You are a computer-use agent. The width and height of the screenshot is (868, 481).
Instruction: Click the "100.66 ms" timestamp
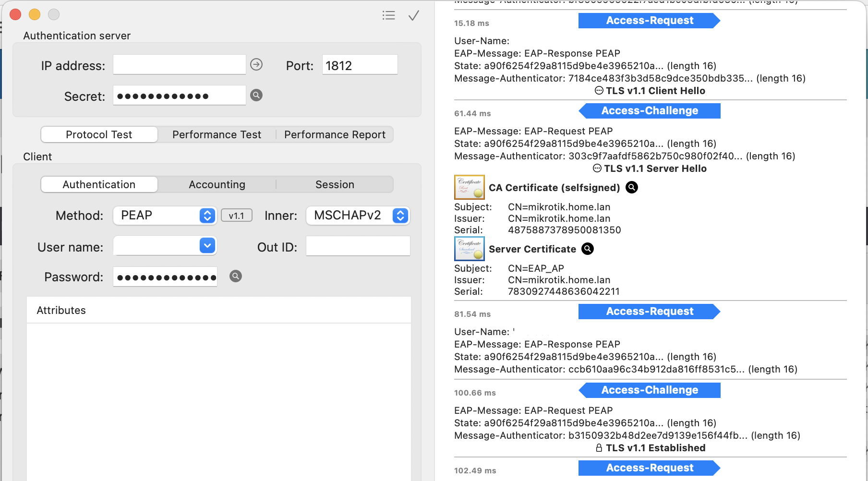click(x=475, y=393)
